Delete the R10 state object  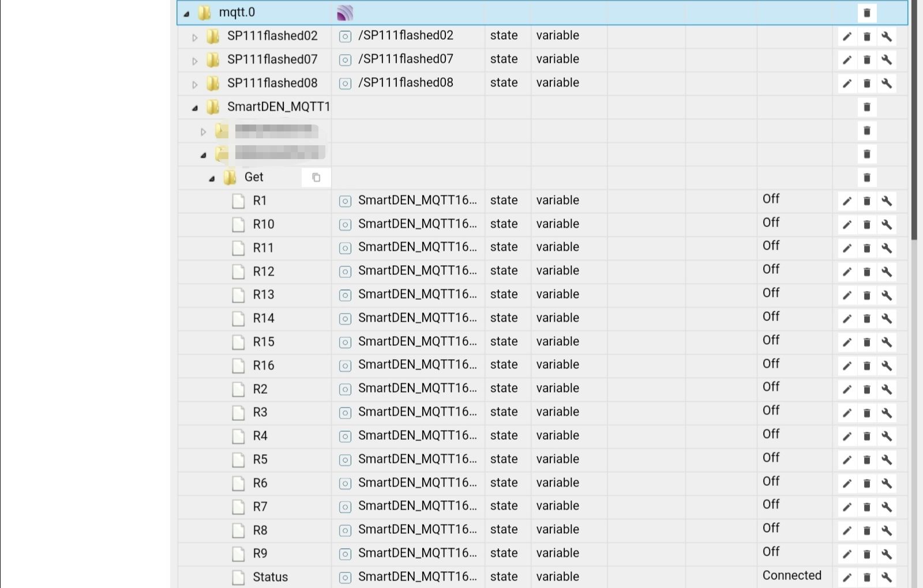tap(866, 224)
